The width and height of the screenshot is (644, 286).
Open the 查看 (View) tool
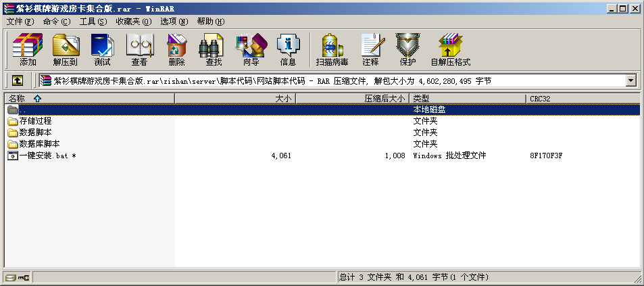pos(139,49)
